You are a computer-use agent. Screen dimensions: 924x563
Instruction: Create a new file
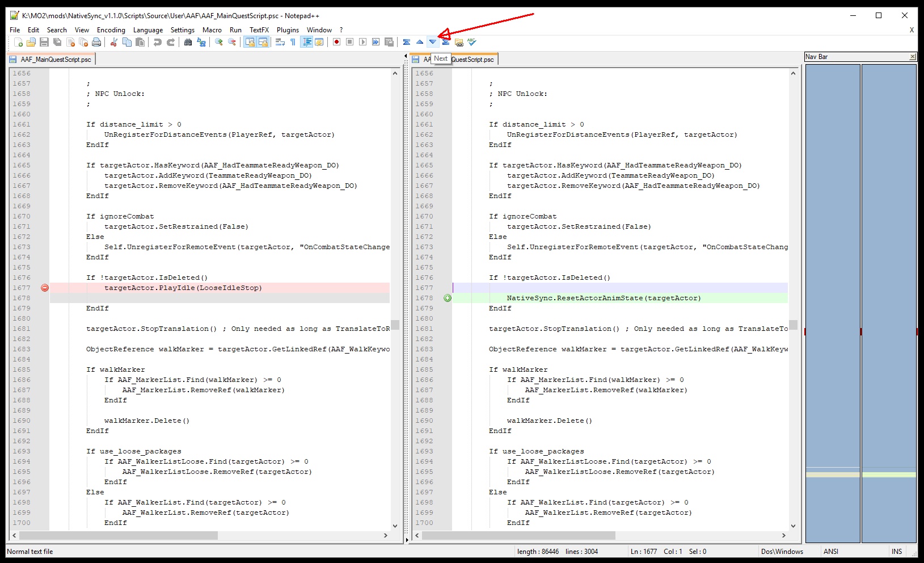click(18, 41)
